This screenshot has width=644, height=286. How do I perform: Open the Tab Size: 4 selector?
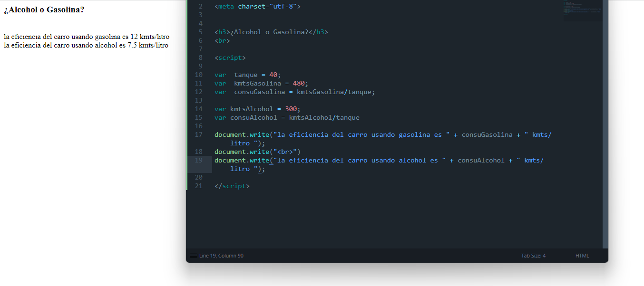[533, 256]
